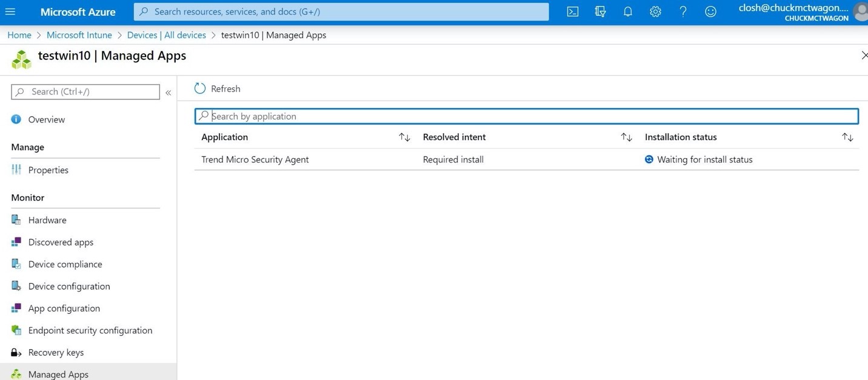Click the Overview info icon
The width and height of the screenshot is (868, 380).
(x=16, y=119)
